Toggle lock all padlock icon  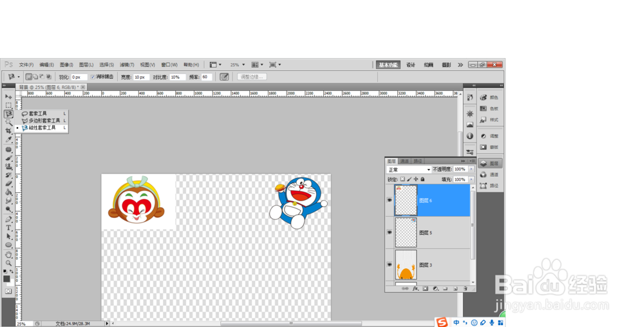pyautogui.click(x=422, y=179)
